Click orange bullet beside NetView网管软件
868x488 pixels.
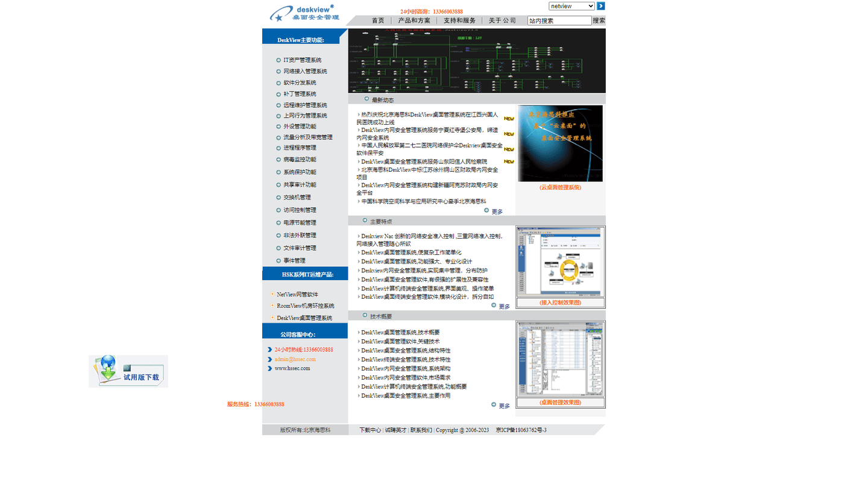pos(272,294)
